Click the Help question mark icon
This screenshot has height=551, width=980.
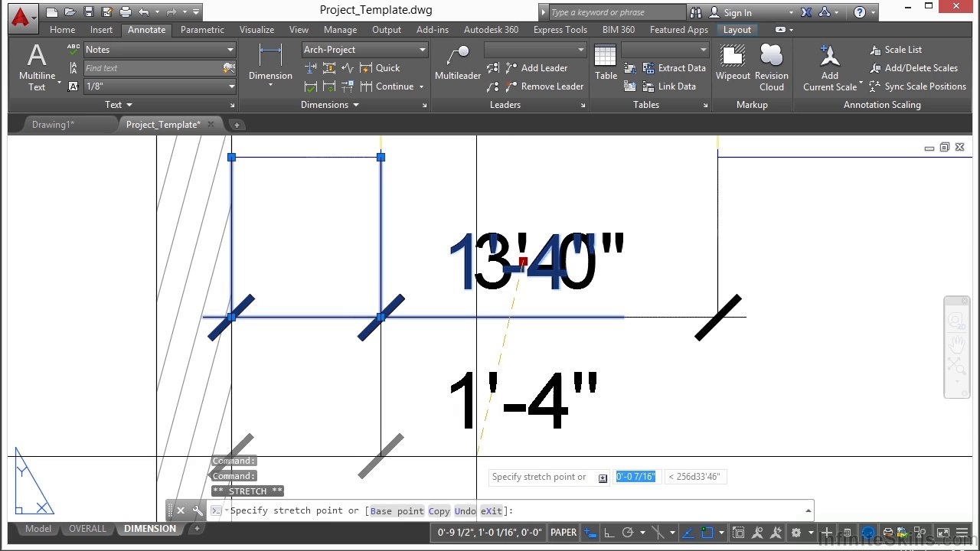click(860, 12)
